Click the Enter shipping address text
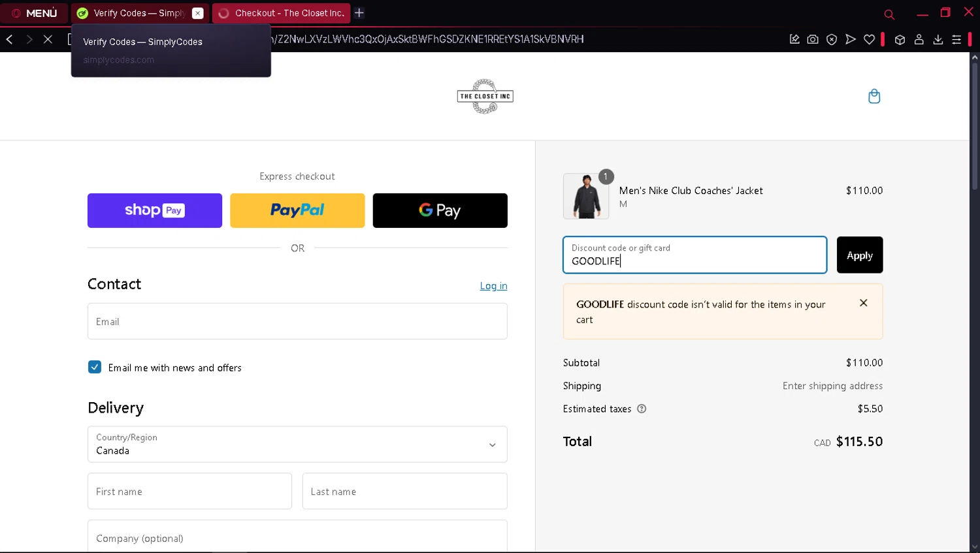This screenshot has width=980, height=553. pos(832,386)
